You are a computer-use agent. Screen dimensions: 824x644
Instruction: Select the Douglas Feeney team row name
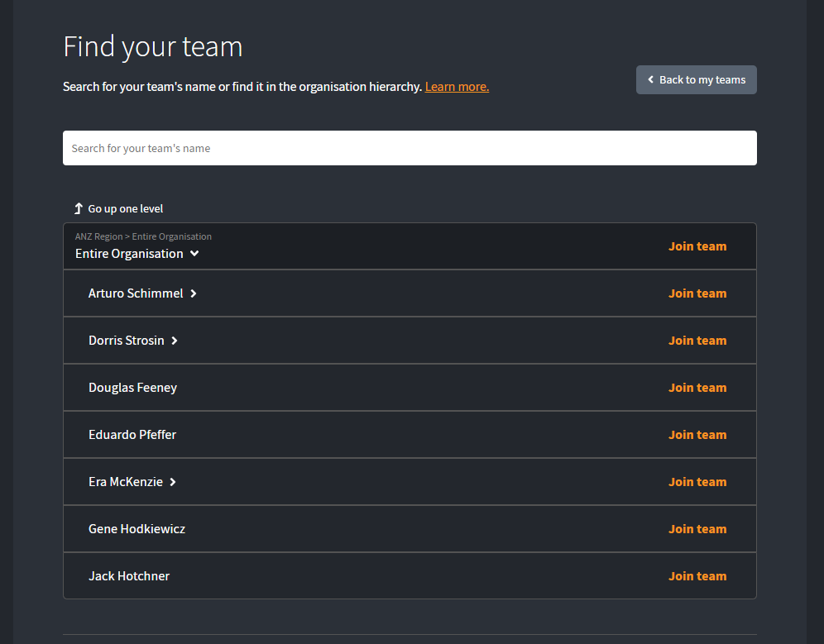(x=132, y=388)
